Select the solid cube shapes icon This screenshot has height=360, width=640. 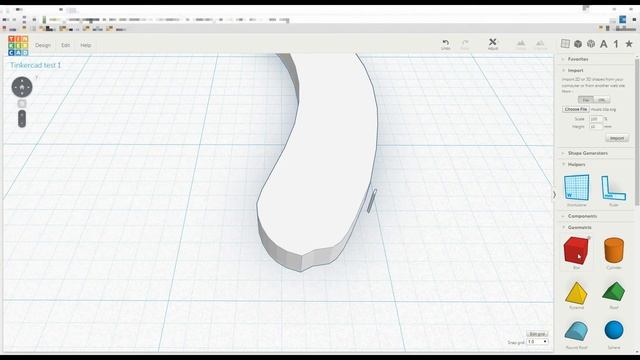pos(578,44)
